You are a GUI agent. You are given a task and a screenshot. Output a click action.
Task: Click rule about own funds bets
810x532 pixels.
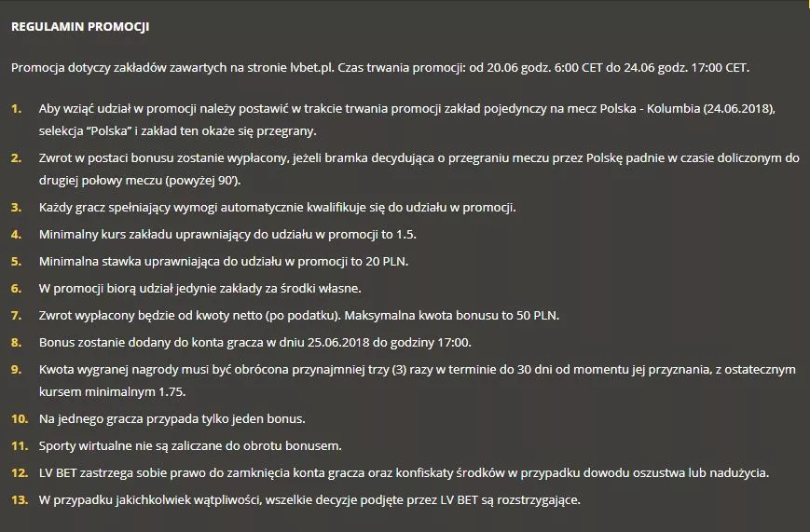(x=199, y=288)
